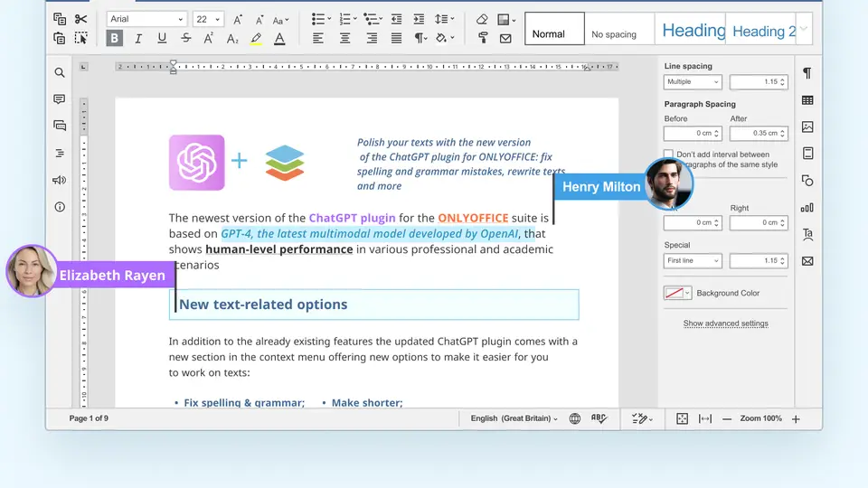Apply the font color button
The image size is (868, 488).
point(279,38)
